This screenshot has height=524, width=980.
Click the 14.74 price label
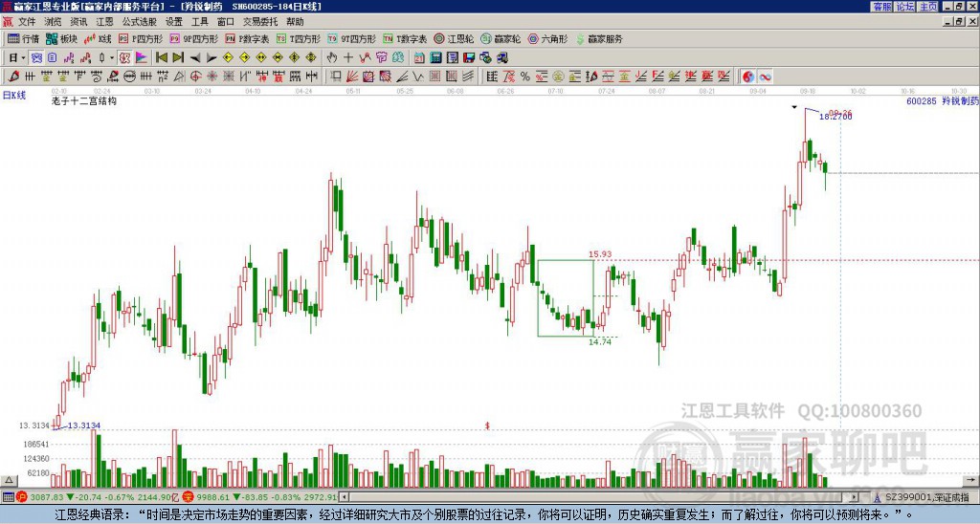(x=599, y=342)
